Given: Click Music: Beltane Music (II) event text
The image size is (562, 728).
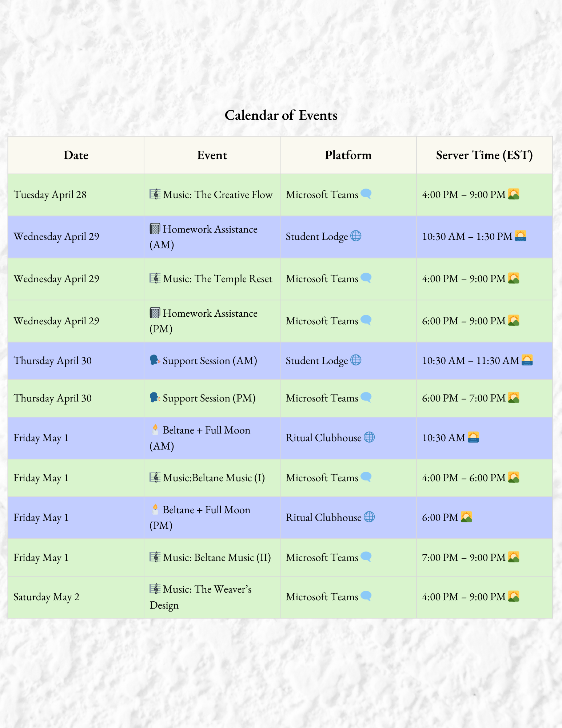Looking at the screenshot, I should [216, 558].
